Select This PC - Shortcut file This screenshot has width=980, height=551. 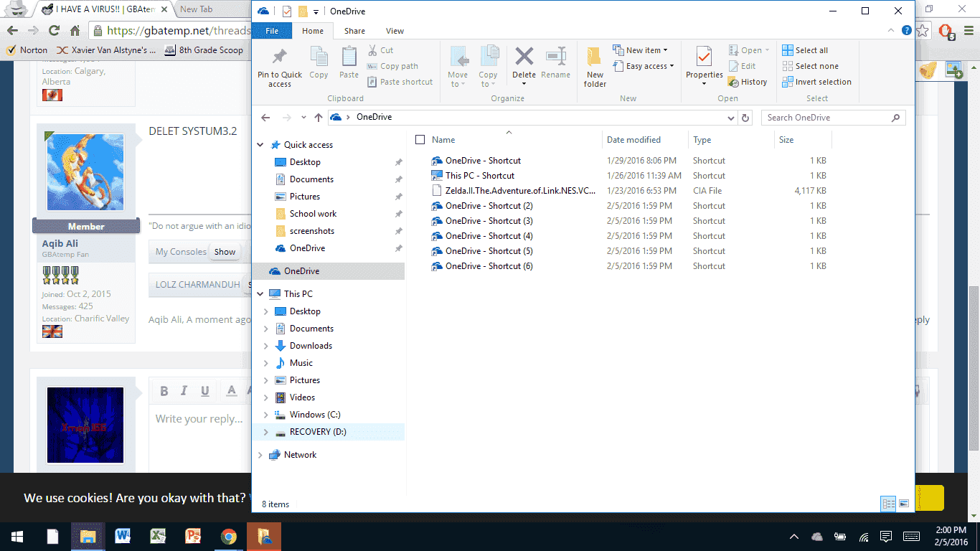(x=473, y=176)
